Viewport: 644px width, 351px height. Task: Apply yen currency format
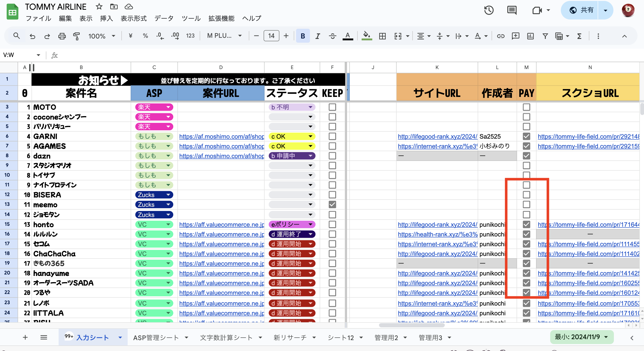click(x=130, y=36)
